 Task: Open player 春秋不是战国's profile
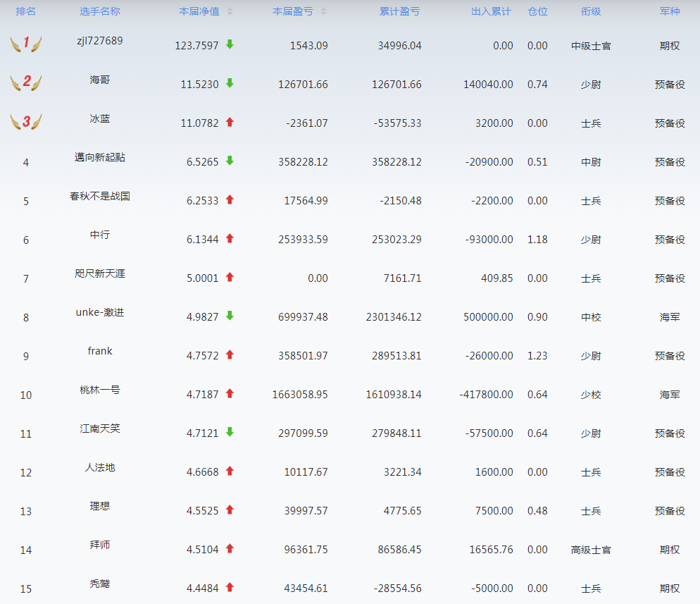100,196
